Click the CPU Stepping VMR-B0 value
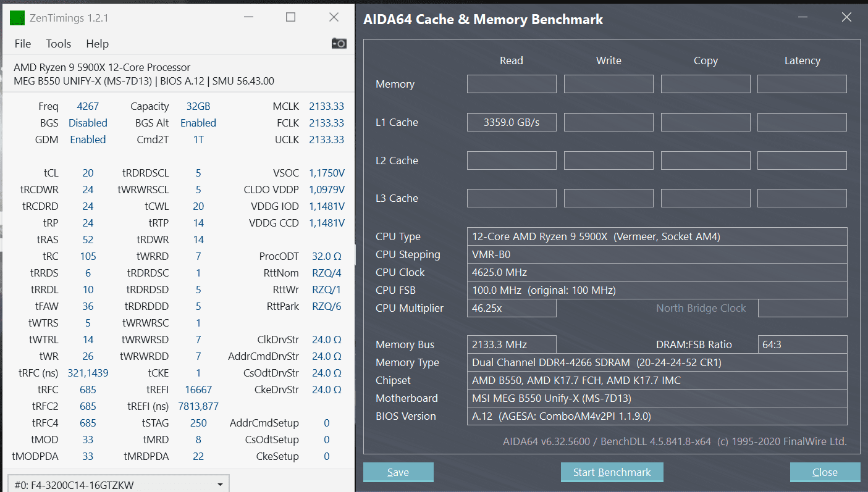The height and width of the screenshot is (492, 868). point(657,254)
